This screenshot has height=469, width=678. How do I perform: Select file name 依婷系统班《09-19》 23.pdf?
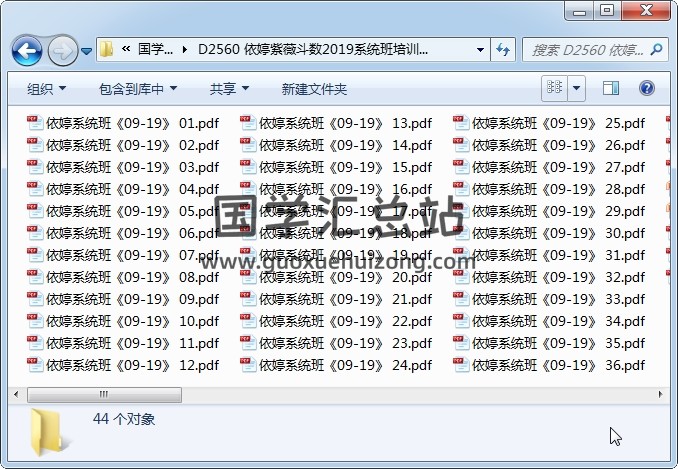tap(345, 343)
